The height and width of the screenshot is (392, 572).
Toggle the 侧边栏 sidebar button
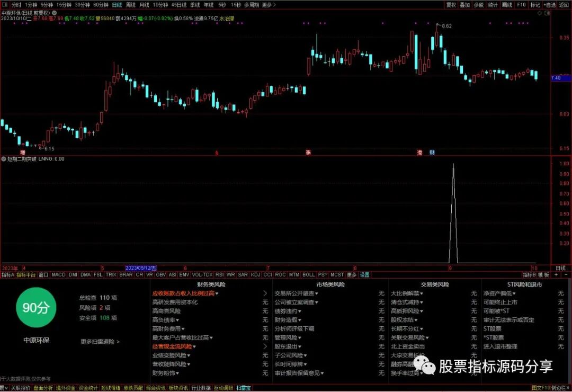pyautogui.click(x=560, y=388)
